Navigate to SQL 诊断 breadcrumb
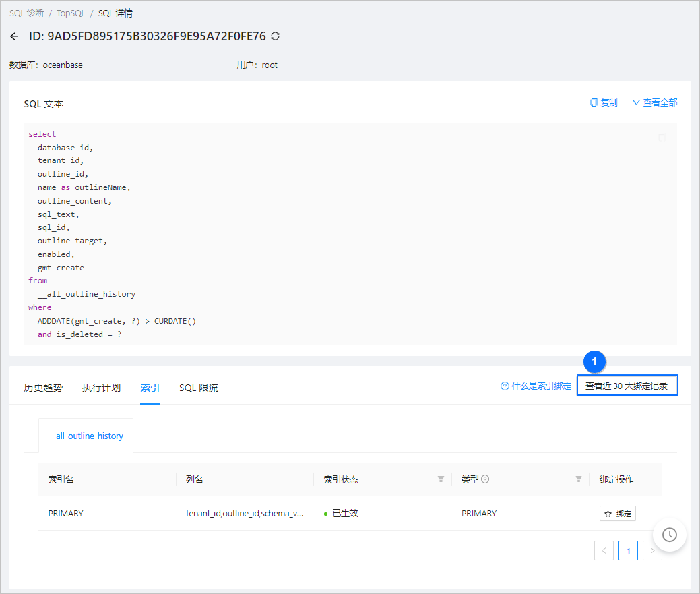Image resolution: width=700 pixels, height=594 pixels. click(27, 13)
